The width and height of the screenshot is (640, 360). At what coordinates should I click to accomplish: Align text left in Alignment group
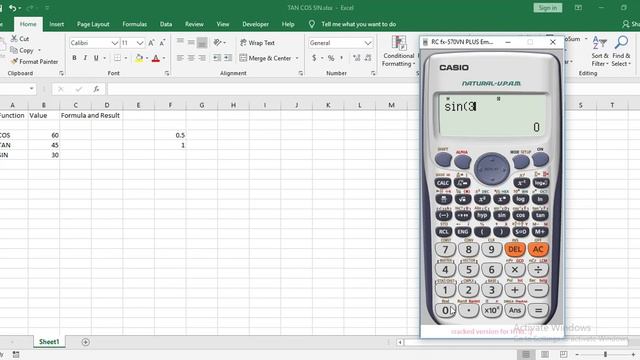pos(180,58)
